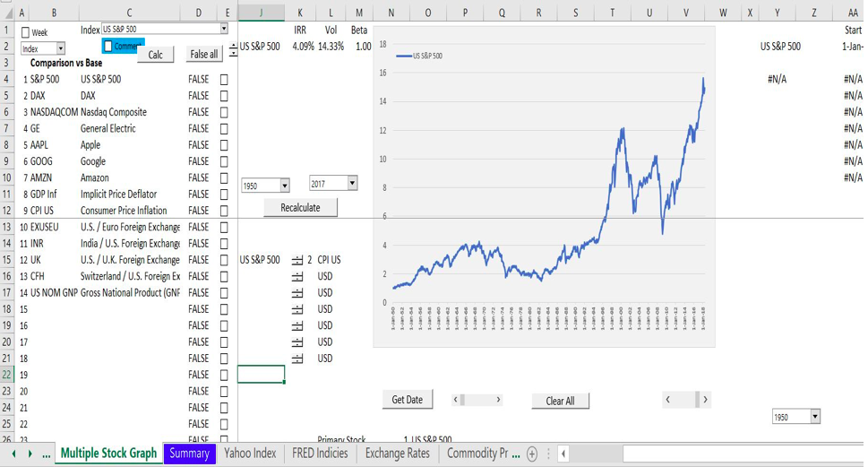Check the box for Consumer Price Inflation row

(x=224, y=211)
